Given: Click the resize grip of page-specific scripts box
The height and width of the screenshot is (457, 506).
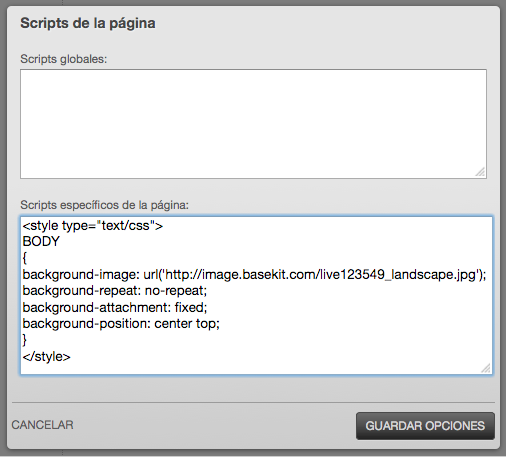Looking at the screenshot, I should coord(486,368).
